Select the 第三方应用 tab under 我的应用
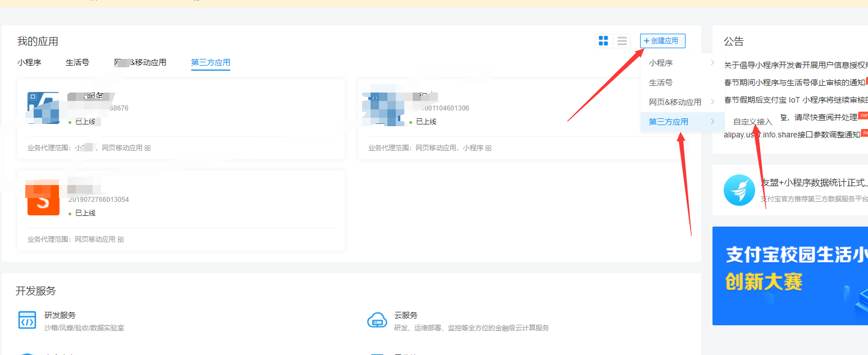Image resolution: width=868 pixels, height=355 pixels. [211, 62]
